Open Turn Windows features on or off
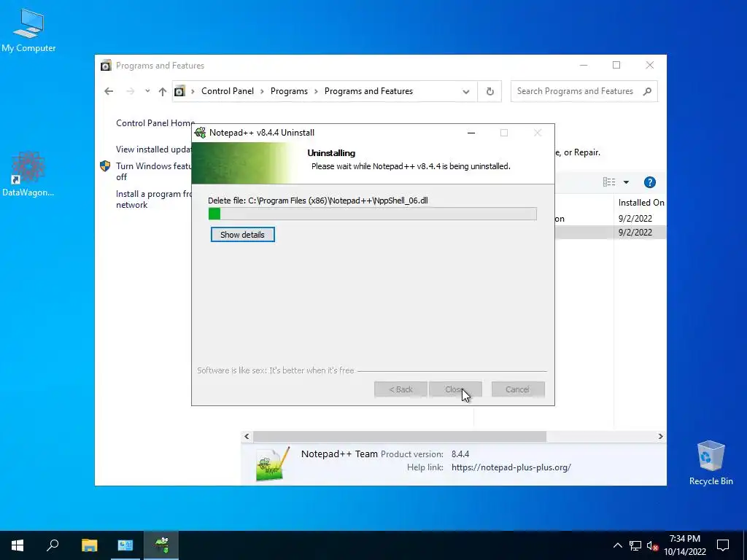 (153, 171)
